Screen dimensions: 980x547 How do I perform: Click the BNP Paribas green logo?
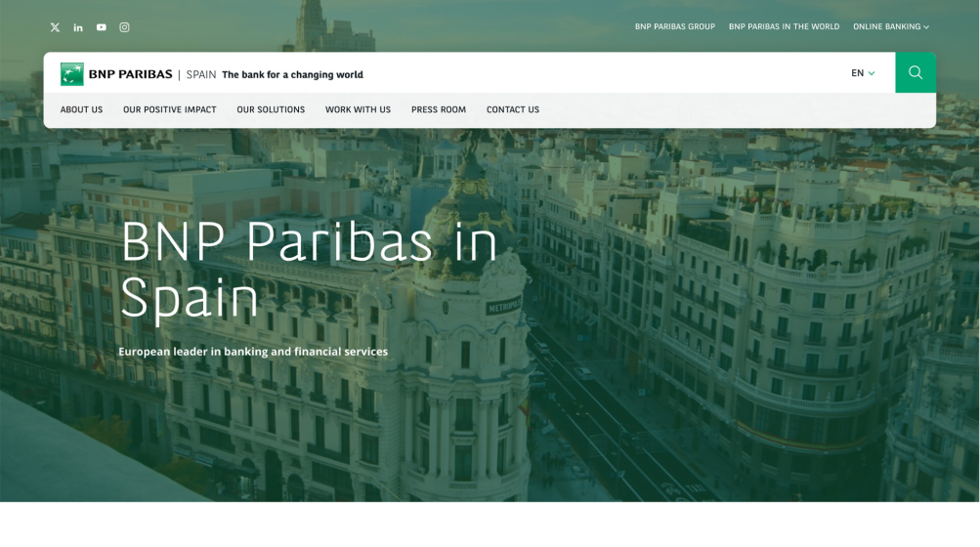[72, 74]
